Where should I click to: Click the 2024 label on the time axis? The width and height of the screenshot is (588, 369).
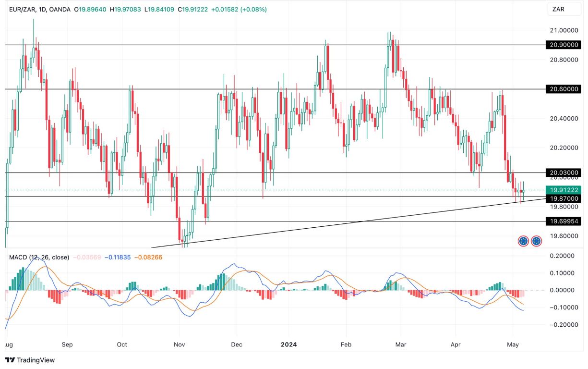click(x=288, y=344)
